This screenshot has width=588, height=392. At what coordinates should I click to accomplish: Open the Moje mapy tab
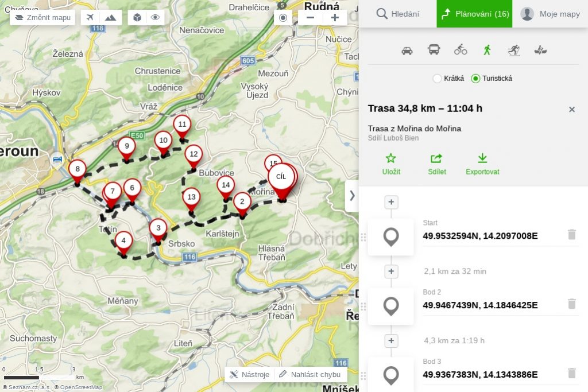(550, 14)
